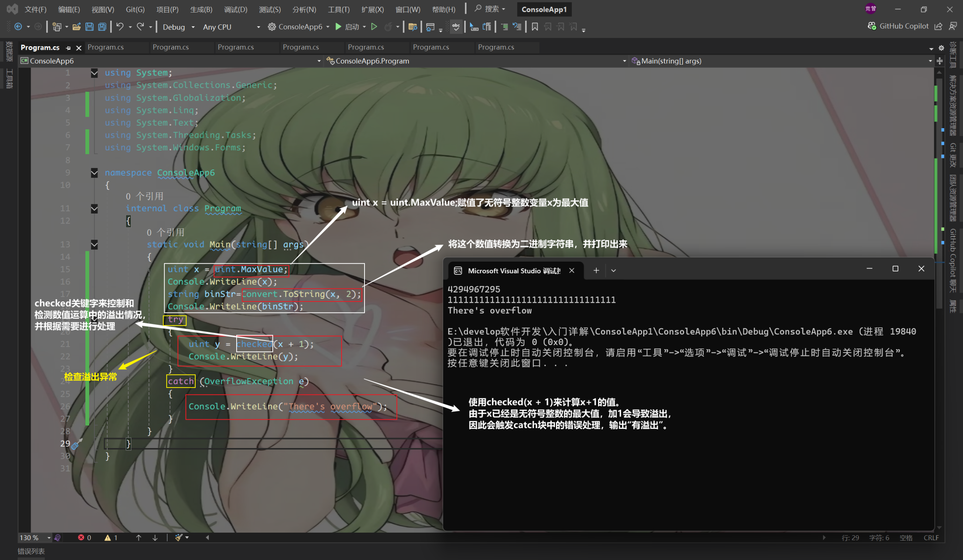Image resolution: width=963 pixels, height=560 pixels.
Task: Click the New Project toolbar icon
Action: click(x=57, y=27)
